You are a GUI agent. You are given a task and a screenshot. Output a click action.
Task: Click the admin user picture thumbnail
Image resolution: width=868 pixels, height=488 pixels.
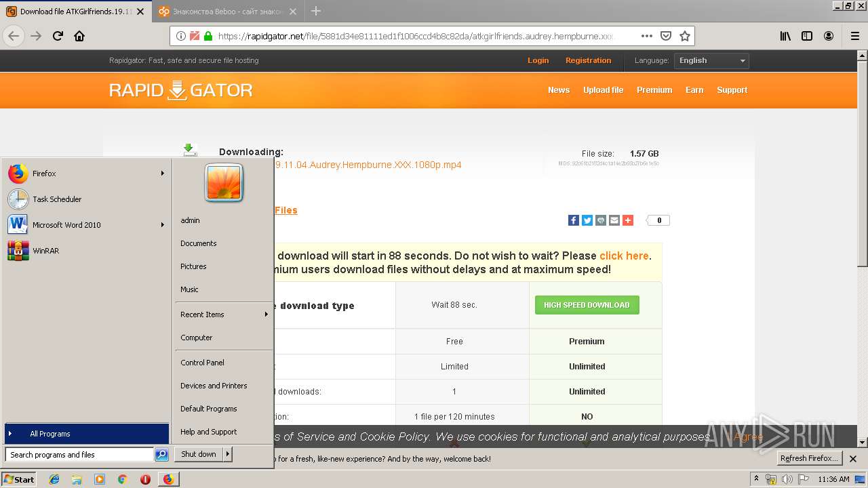(x=224, y=183)
